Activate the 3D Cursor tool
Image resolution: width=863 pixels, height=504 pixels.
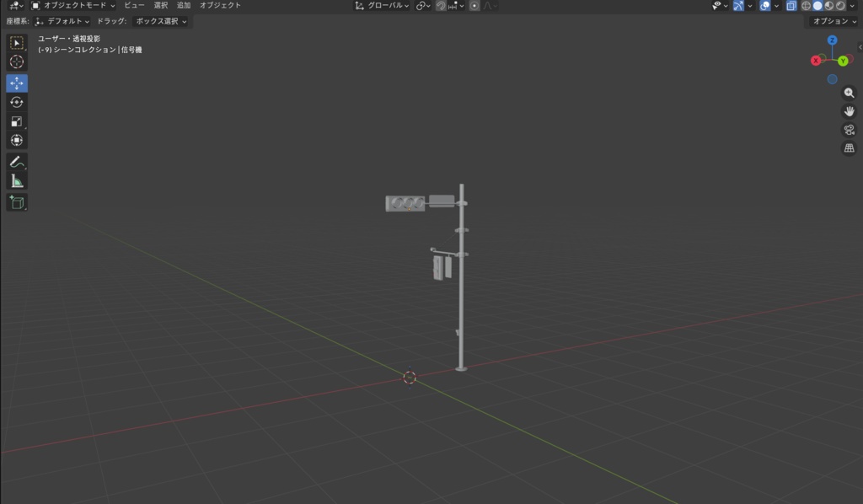(17, 62)
